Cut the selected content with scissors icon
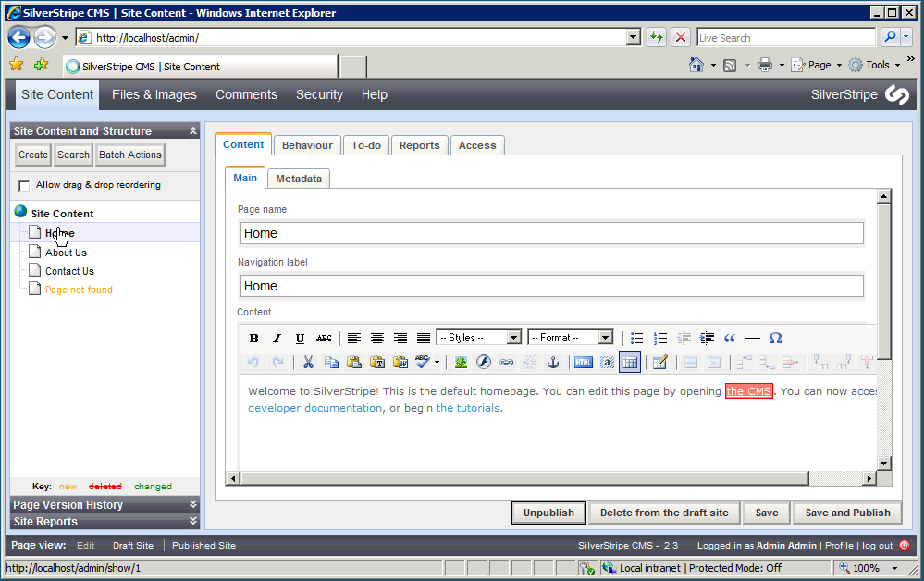The height and width of the screenshot is (581, 924). pyautogui.click(x=308, y=363)
